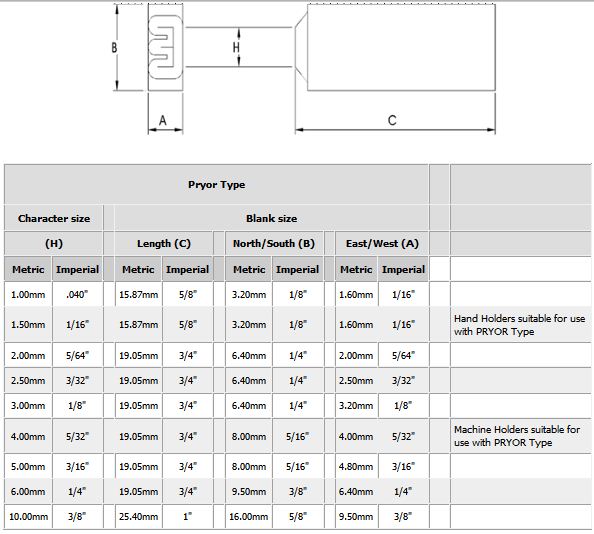
Task: Select the 5/8" North/South imperial cell in 10.00mm row
Action: coord(298,516)
